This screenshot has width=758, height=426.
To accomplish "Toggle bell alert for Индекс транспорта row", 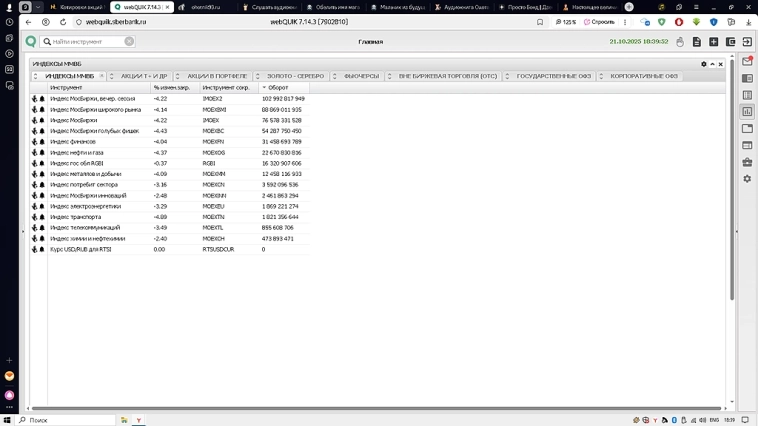I will (x=42, y=217).
